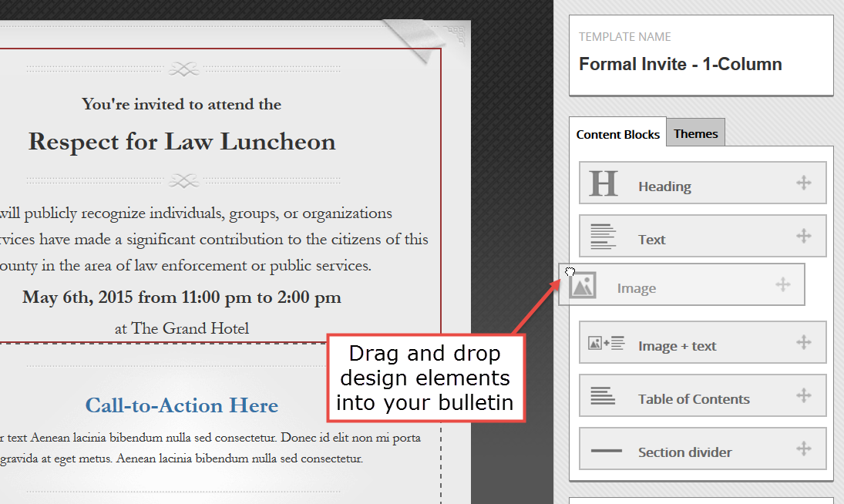844x504 pixels.
Task: Edit the Formal Invite template name field
Action: pos(681,64)
